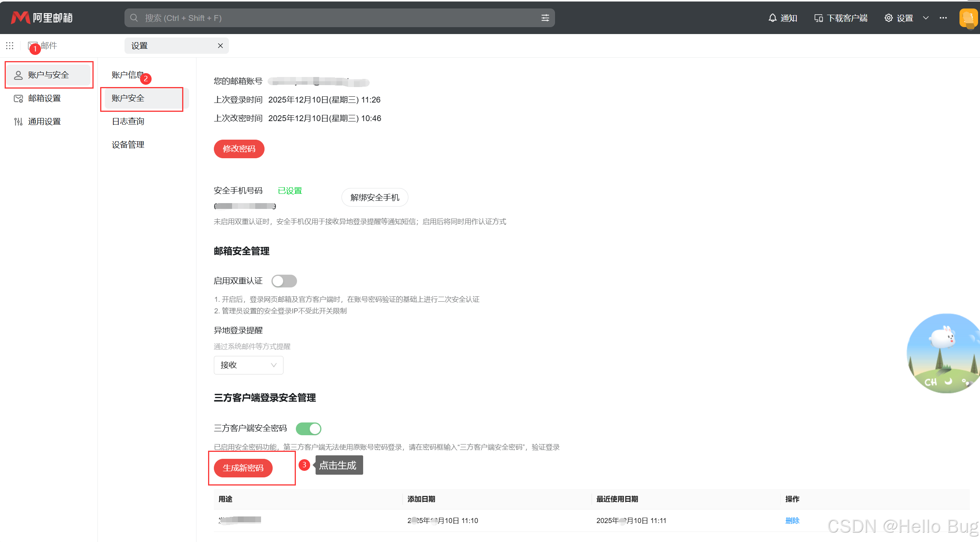Click the mail envelope icon
This screenshot has height=542, width=980.
point(32,45)
